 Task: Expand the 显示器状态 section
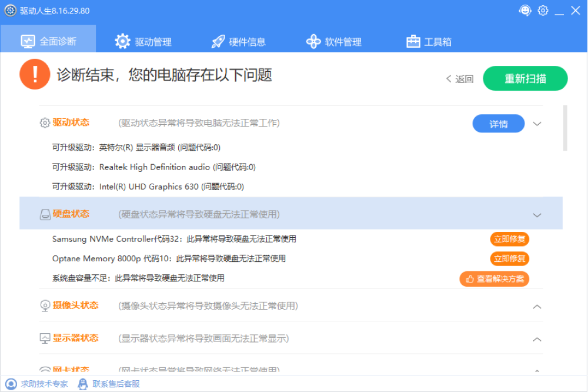(x=537, y=340)
